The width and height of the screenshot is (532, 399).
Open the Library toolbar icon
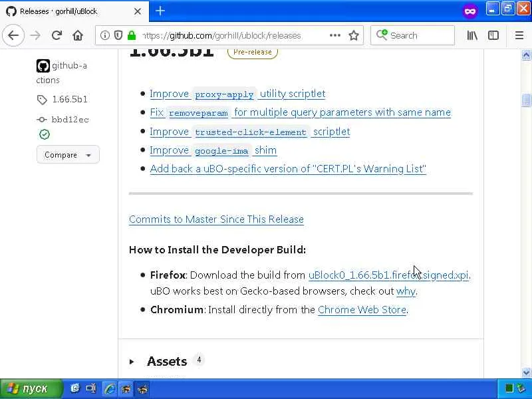pos(472,35)
